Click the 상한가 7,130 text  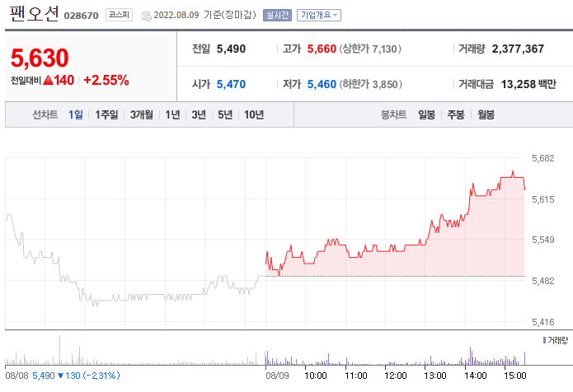pyautogui.click(x=370, y=49)
